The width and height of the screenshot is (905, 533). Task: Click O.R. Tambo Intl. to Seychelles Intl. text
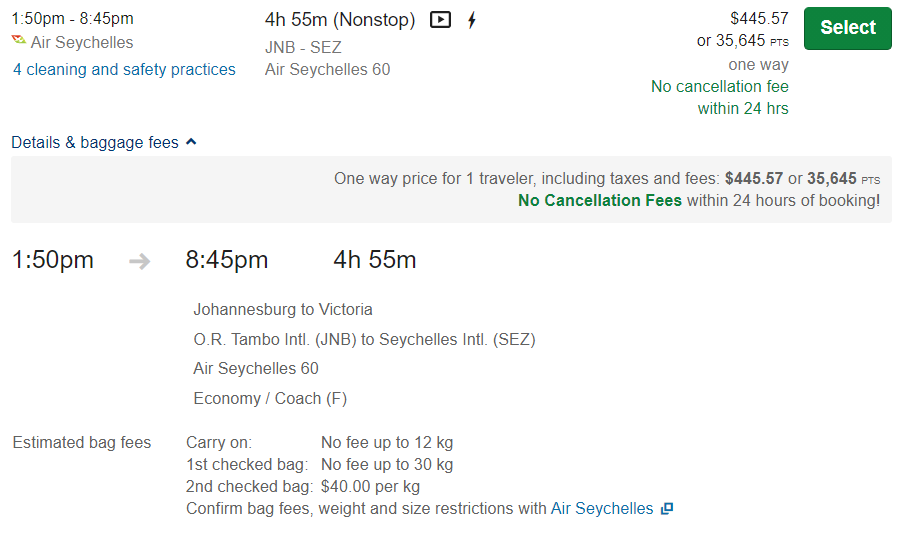click(364, 340)
